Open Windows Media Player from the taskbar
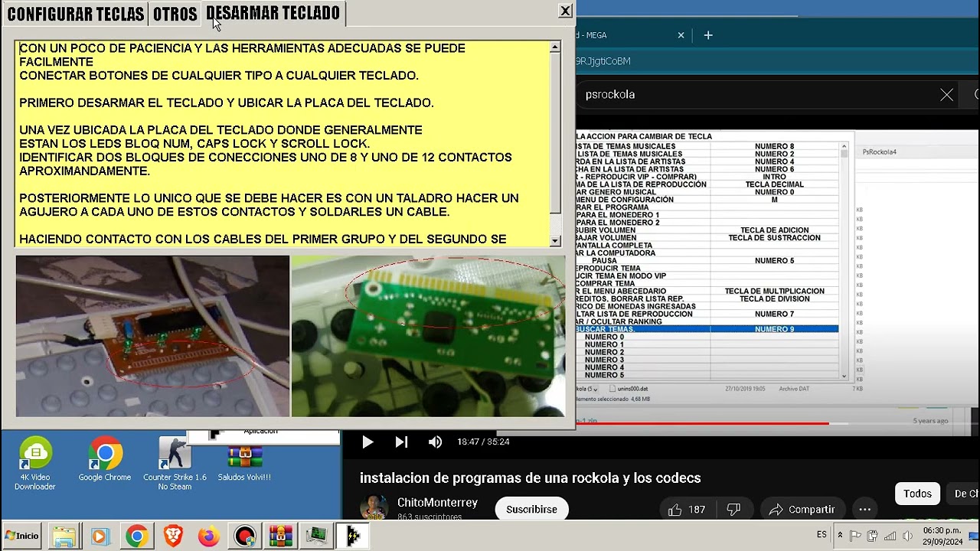 [100, 536]
